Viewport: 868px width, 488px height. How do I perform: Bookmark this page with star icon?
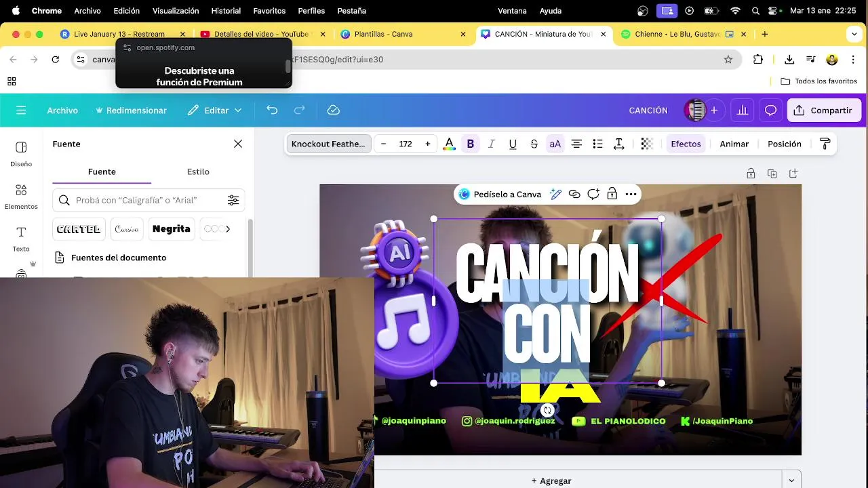coord(728,60)
